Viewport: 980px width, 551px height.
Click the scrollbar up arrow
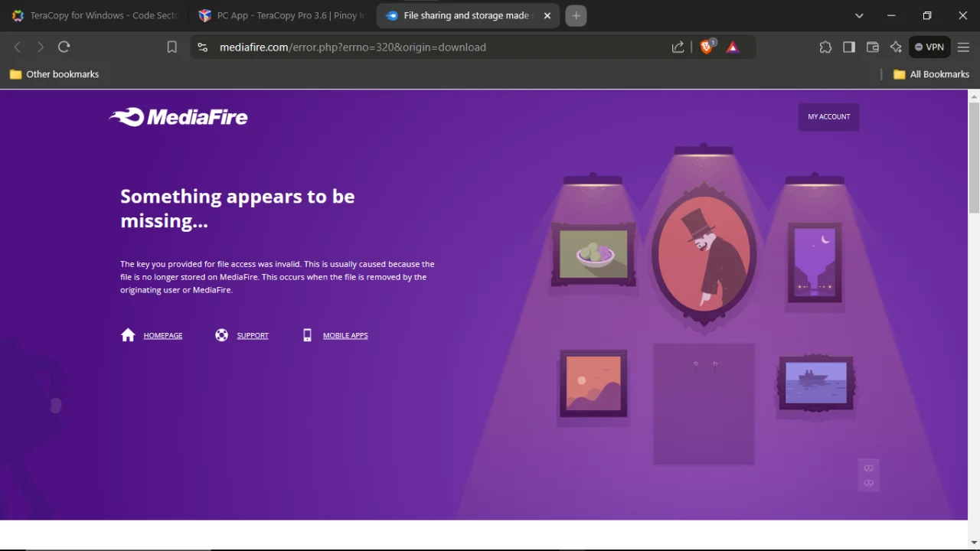[974, 96]
